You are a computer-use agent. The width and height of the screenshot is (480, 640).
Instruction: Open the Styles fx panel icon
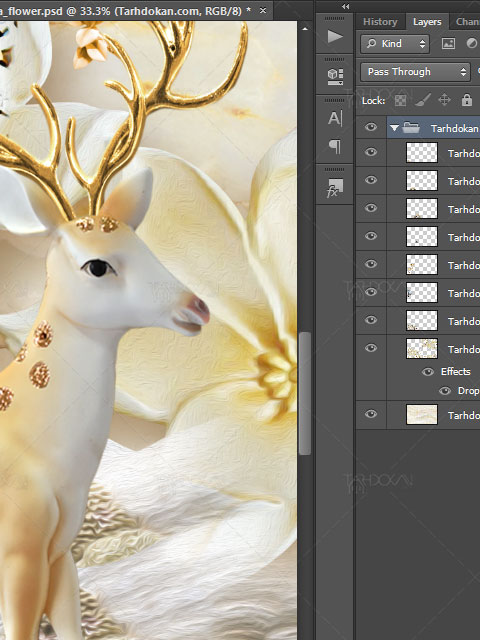(x=335, y=189)
